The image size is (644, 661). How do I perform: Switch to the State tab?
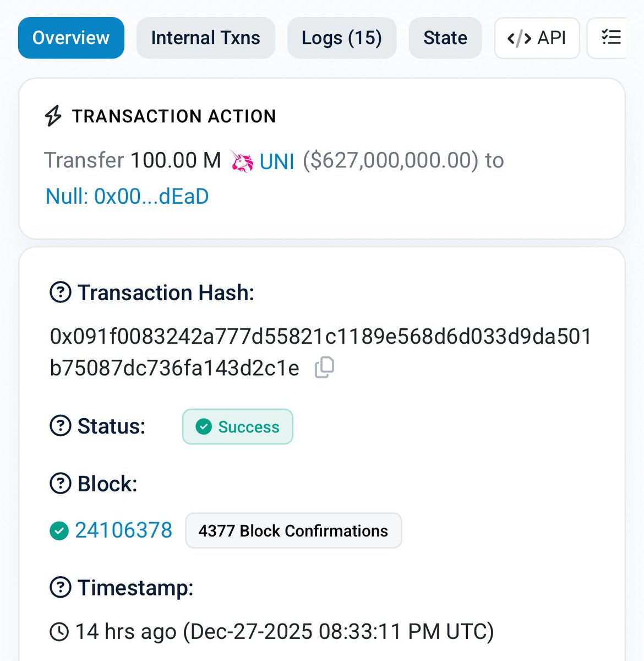(x=445, y=38)
